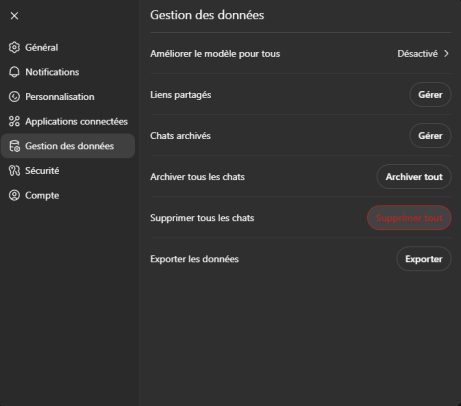Image resolution: width=461 pixels, height=406 pixels.
Task: Close the settings dialog with X
Action: [14, 16]
